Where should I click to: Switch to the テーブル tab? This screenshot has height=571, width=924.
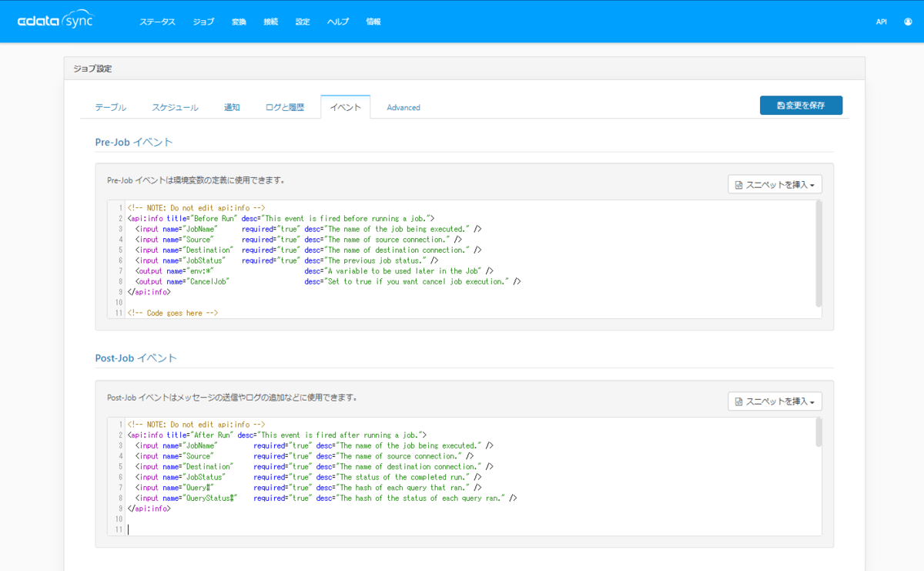tap(110, 107)
